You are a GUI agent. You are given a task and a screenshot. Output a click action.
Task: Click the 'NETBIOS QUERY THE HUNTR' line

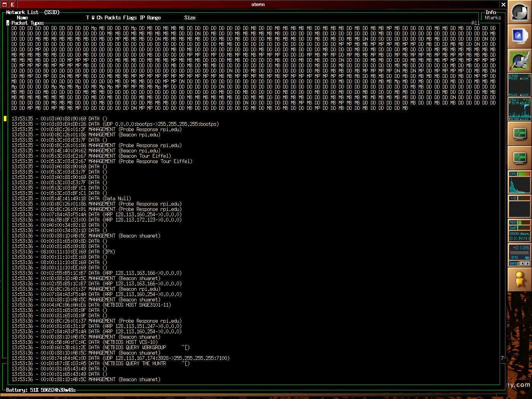[100, 363]
